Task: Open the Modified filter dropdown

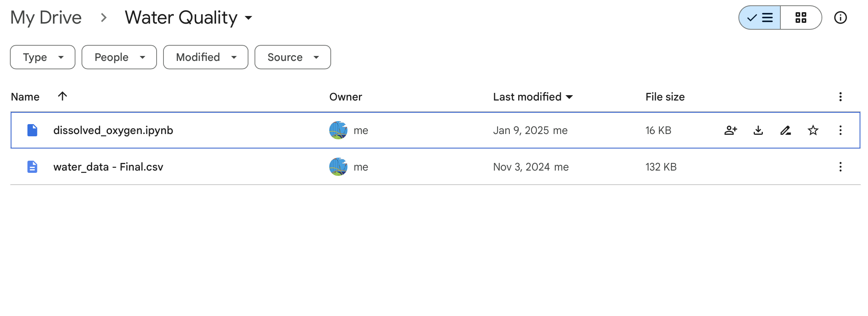Action: pyautogui.click(x=206, y=57)
